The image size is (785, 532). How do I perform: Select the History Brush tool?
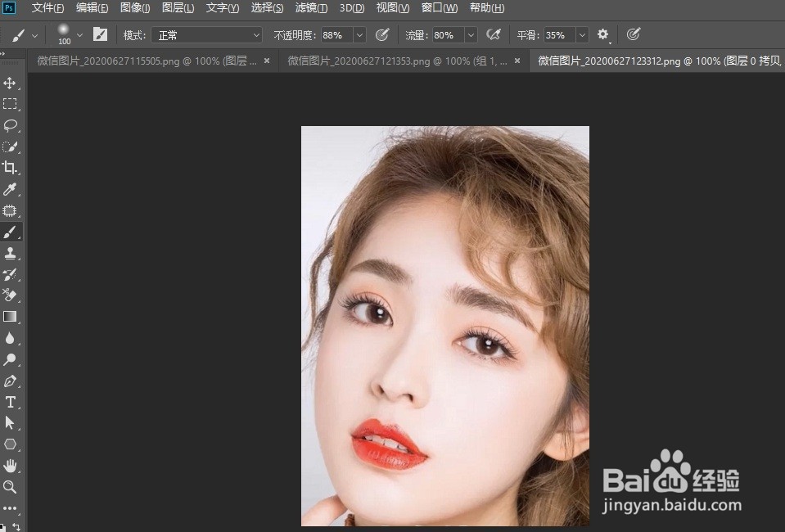pyautogui.click(x=10, y=274)
